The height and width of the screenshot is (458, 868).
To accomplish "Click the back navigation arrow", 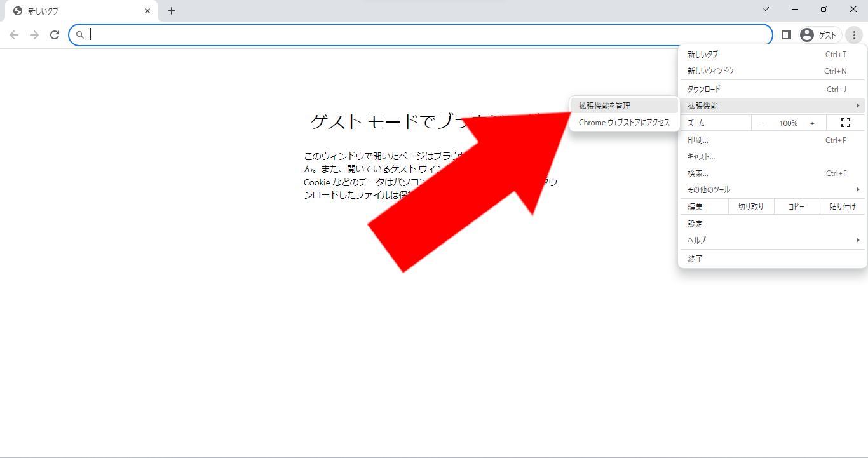I will point(14,35).
